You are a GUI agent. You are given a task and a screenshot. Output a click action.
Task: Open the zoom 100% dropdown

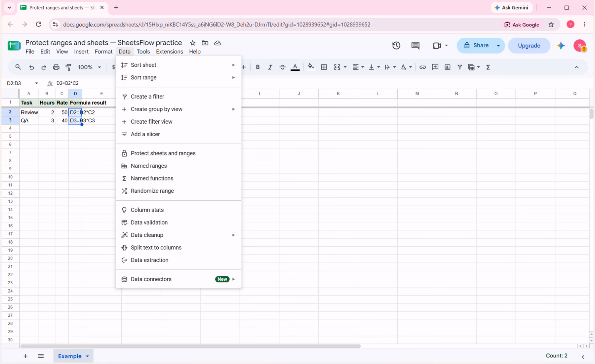click(x=89, y=67)
